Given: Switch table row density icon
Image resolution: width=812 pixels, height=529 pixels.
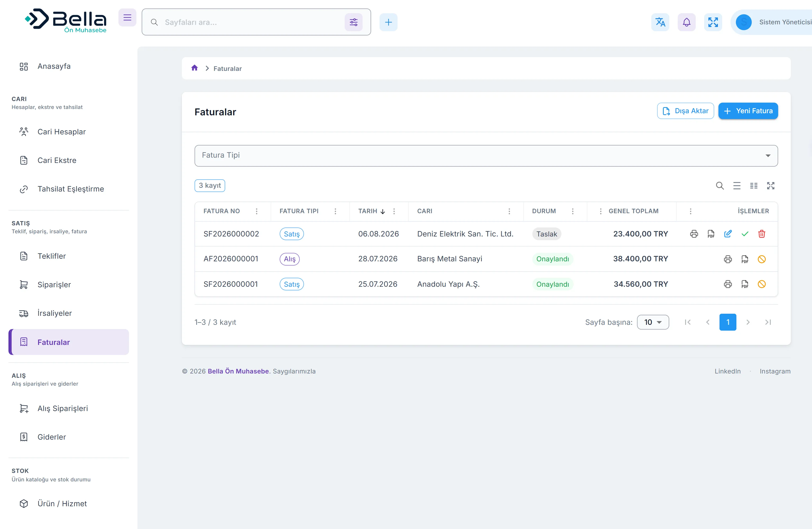Looking at the screenshot, I should (x=737, y=185).
